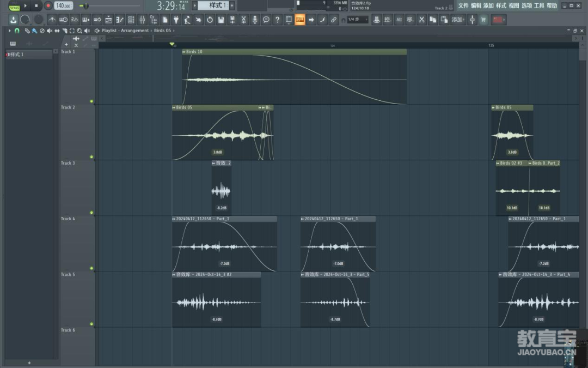Click the scissors cut icon near Alt
This screenshot has height=368, width=588.
click(x=421, y=20)
